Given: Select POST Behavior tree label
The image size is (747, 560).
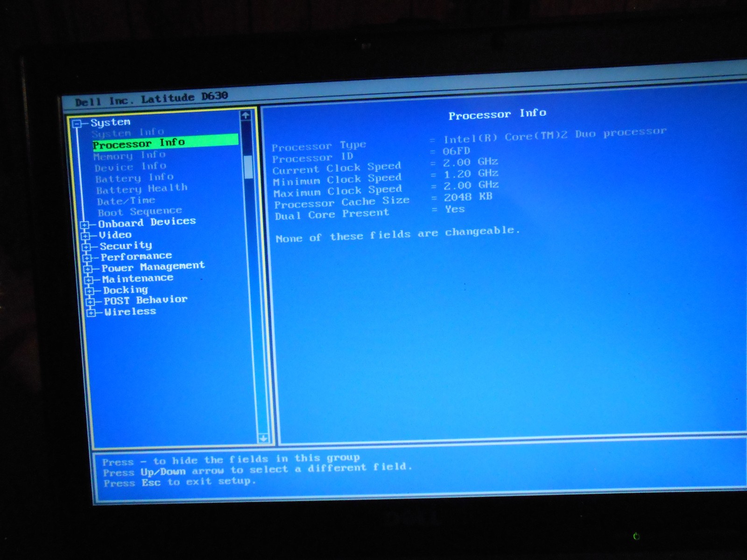Looking at the screenshot, I should (x=146, y=300).
